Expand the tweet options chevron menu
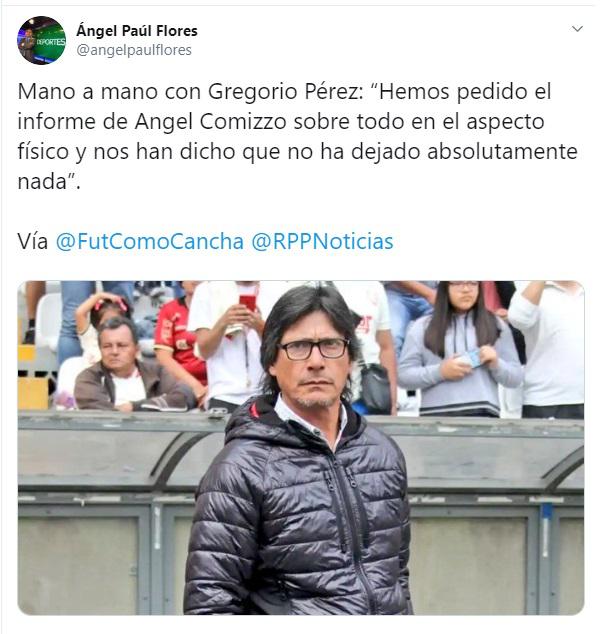 (x=577, y=29)
